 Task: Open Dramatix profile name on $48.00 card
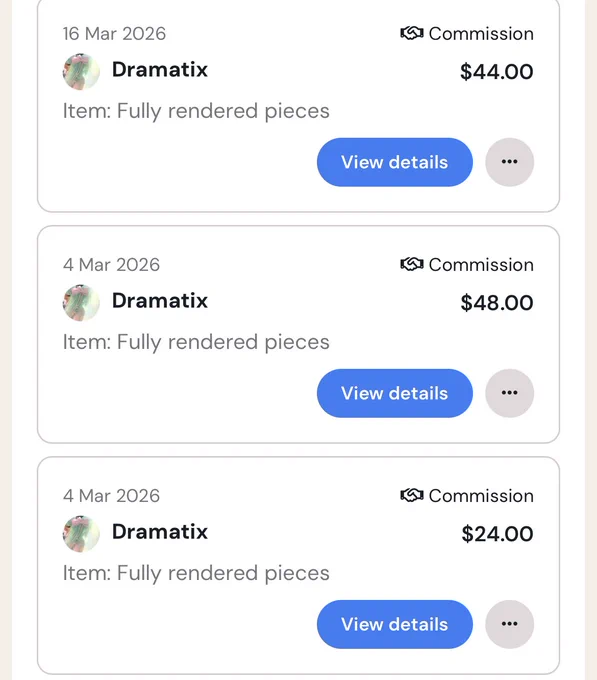click(x=160, y=301)
